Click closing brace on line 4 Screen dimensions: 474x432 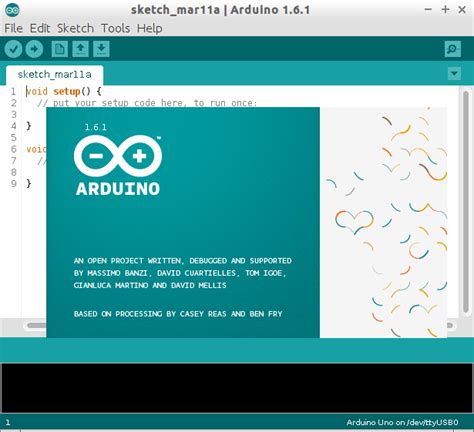[29, 126]
